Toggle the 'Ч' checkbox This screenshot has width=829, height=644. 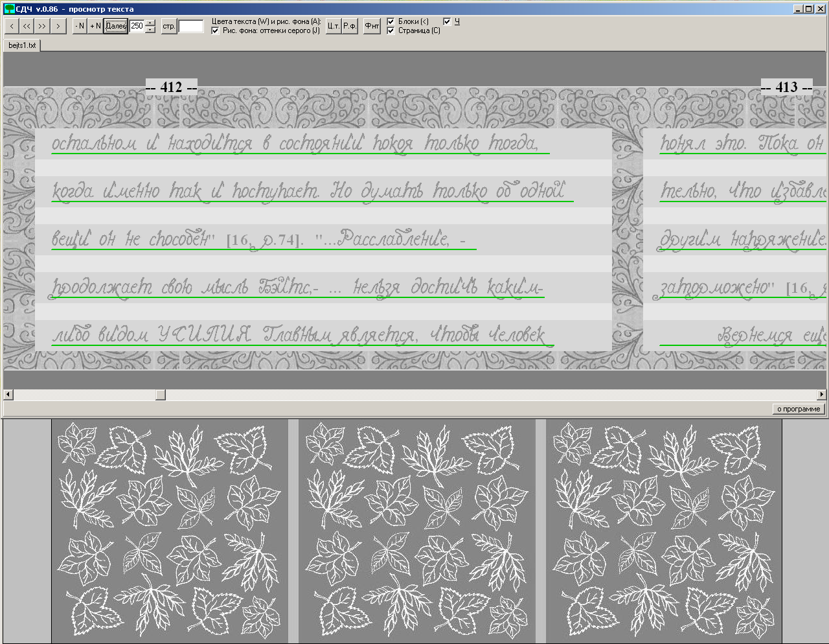click(x=447, y=21)
